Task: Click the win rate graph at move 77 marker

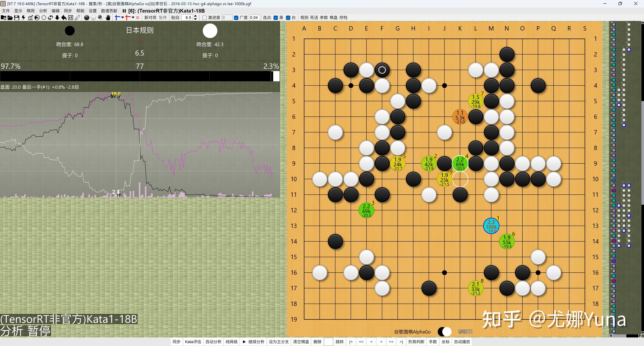Action: [116, 145]
